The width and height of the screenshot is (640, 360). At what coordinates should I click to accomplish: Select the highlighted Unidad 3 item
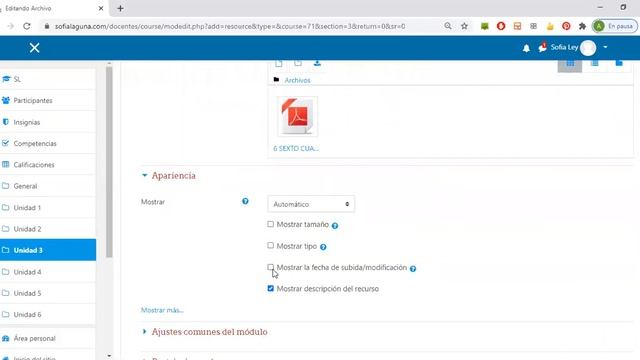tap(48, 250)
